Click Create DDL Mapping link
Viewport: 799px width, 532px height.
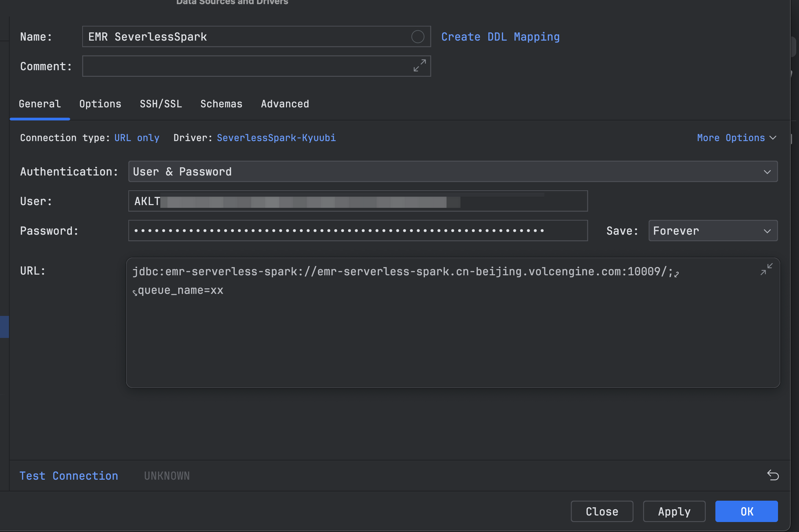pos(500,37)
